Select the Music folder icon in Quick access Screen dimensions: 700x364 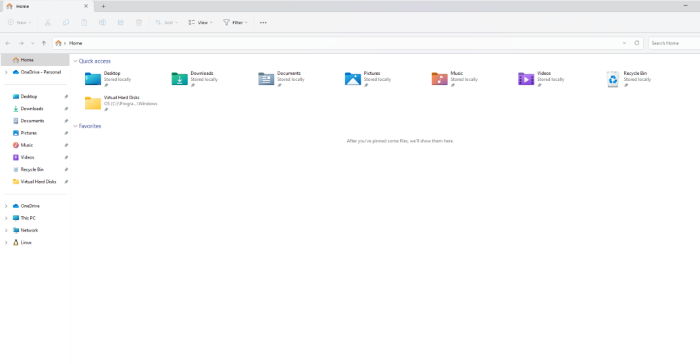click(x=439, y=79)
